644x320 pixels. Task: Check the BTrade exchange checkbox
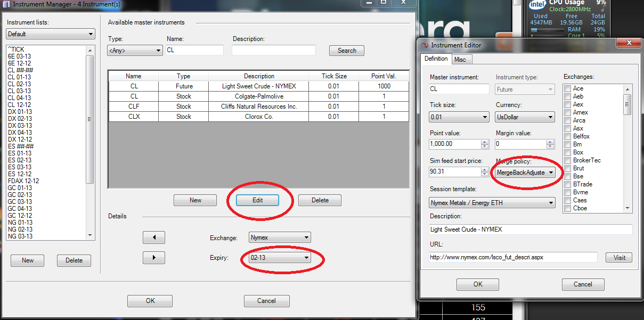click(568, 184)
